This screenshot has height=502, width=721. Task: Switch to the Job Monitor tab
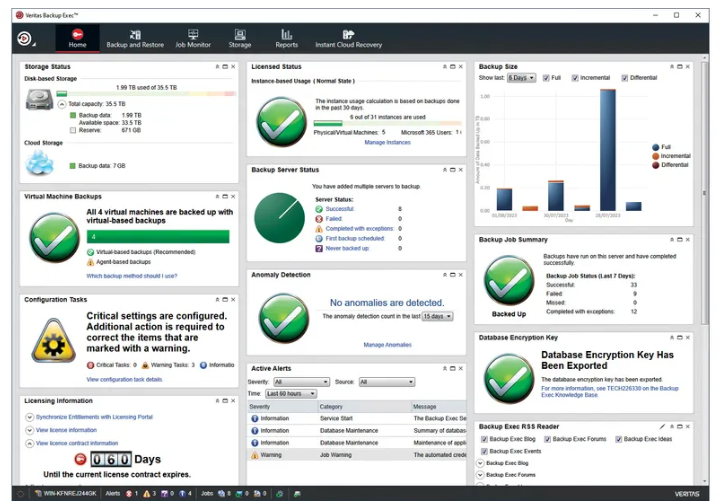pyautogui.click(x=193, y=39)
